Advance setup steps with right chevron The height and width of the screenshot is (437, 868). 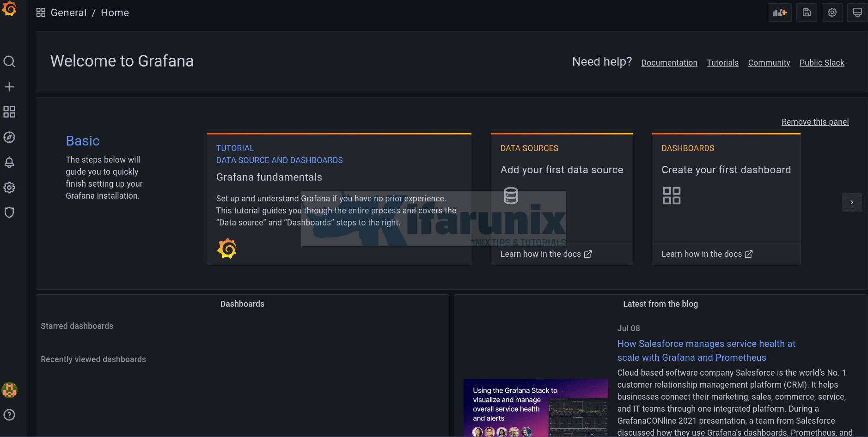[852, 202]
